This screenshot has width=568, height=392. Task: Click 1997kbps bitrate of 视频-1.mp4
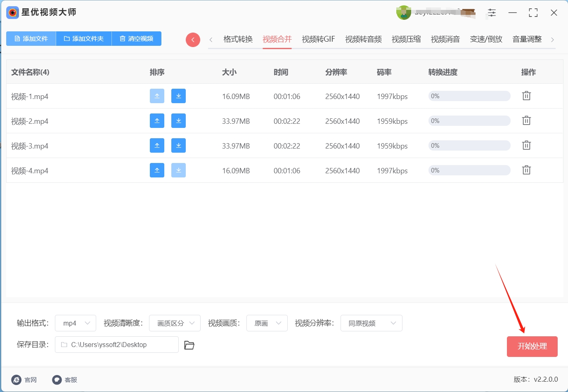[x=392, y=97]
